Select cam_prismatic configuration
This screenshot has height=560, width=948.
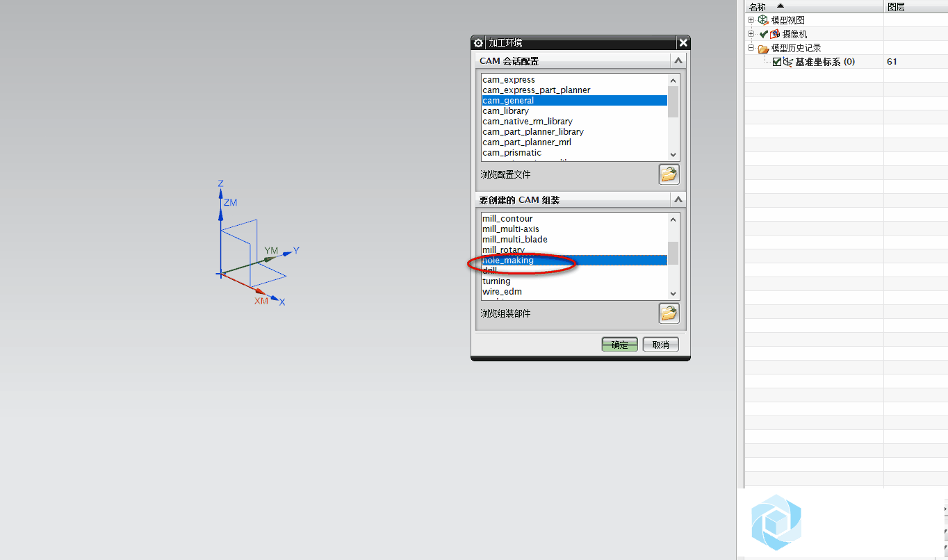(574, 153)
